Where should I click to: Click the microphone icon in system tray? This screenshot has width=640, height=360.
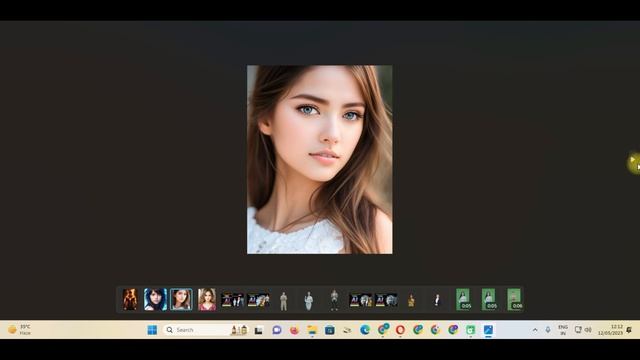point(548,330)
